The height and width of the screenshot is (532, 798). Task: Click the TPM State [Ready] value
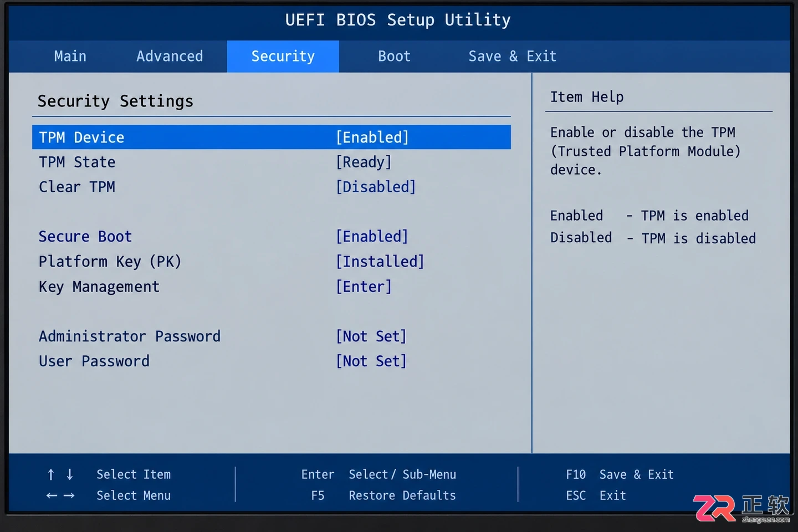pos(364,162)
